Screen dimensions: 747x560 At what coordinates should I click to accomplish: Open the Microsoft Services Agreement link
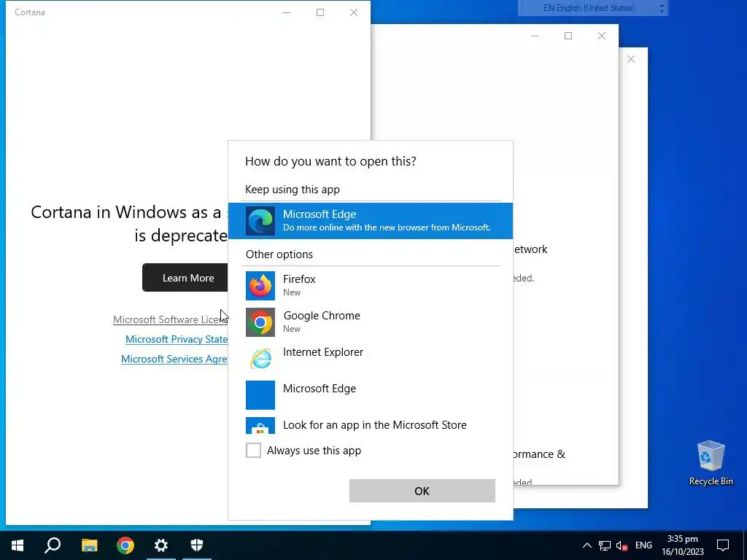point(174,359)
